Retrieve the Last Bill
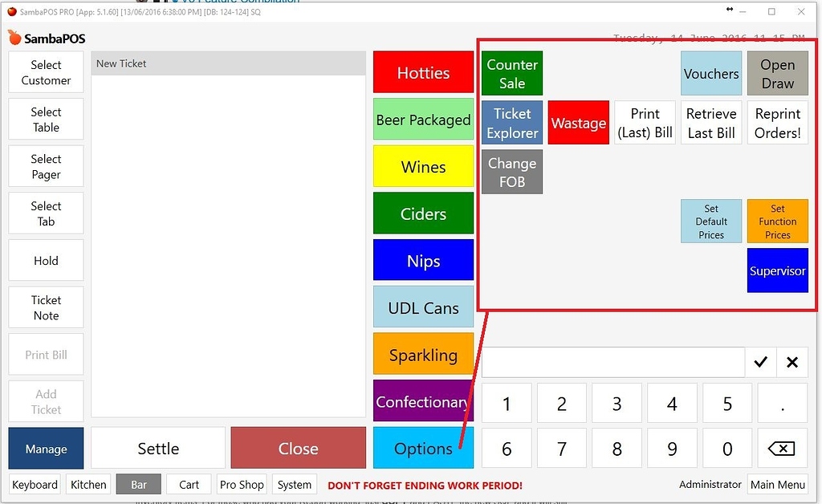The width and height of the screenshot is (822, 504). click(710, 123)
